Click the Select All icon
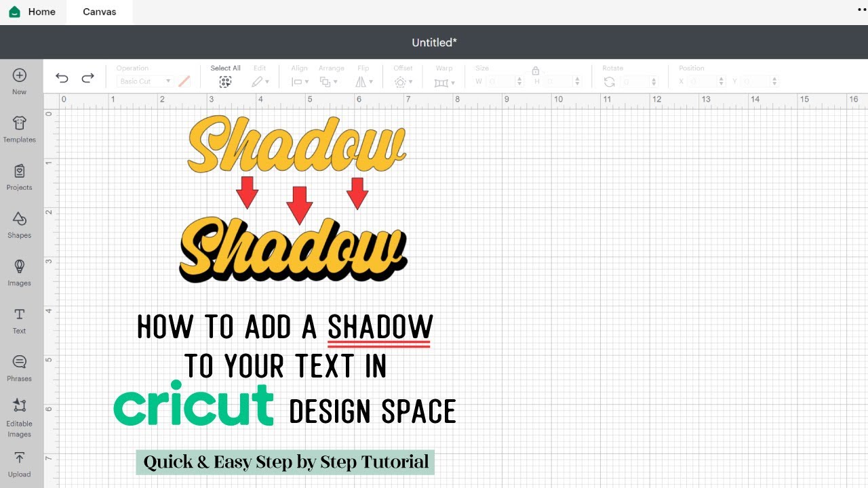Screen dimensions: 868x488 [x=225, y=81]
